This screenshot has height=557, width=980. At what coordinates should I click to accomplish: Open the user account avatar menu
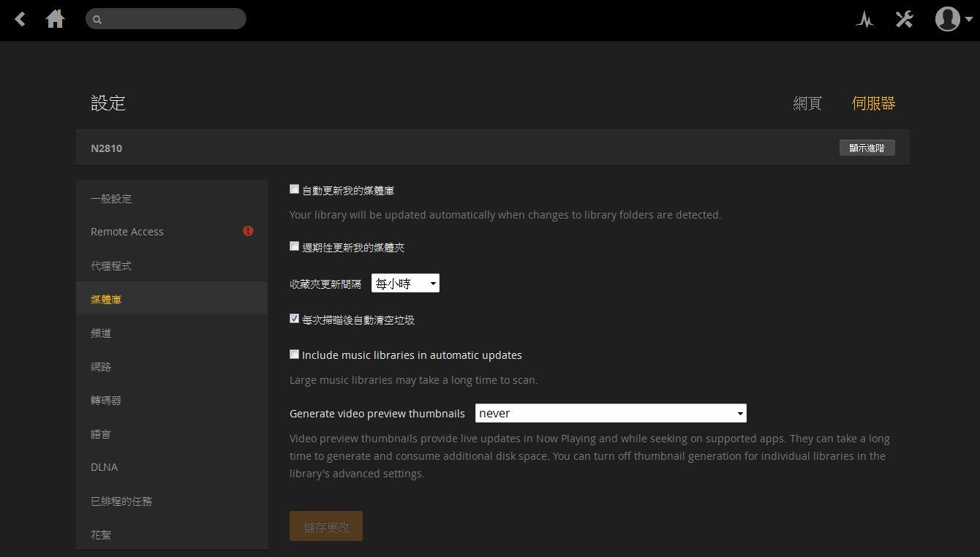(947, 19)
